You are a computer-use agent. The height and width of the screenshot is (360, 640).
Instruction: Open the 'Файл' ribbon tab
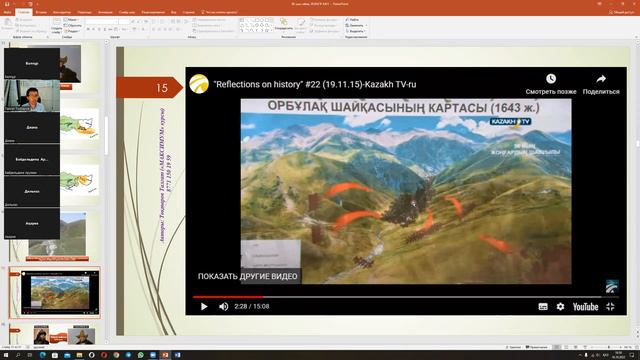coord(7,12)
